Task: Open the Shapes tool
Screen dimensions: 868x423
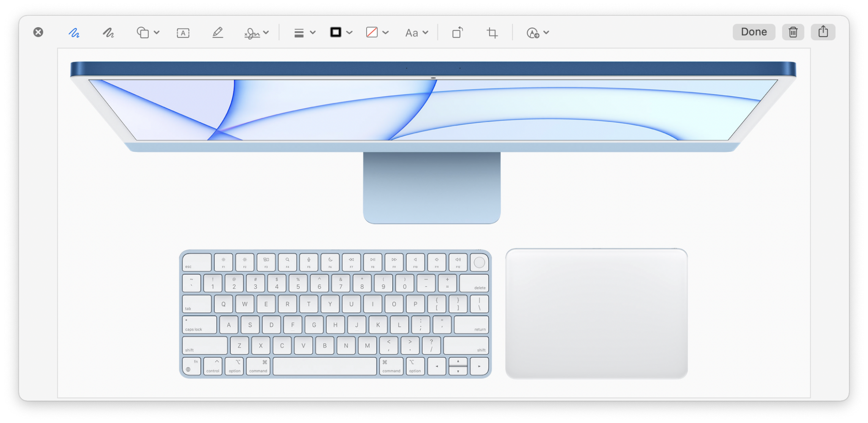Action: 144,33
